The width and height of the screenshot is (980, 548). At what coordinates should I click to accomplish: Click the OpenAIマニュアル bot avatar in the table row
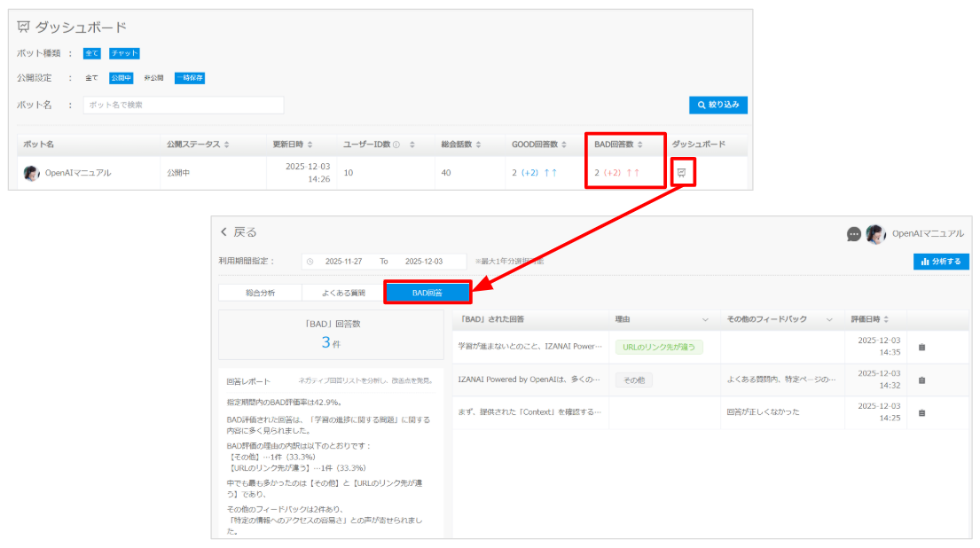32,173
